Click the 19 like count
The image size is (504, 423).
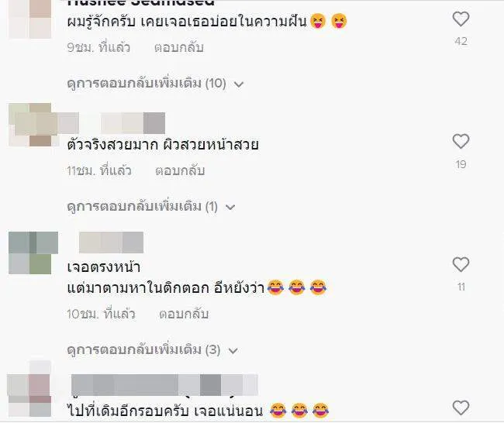461,164
